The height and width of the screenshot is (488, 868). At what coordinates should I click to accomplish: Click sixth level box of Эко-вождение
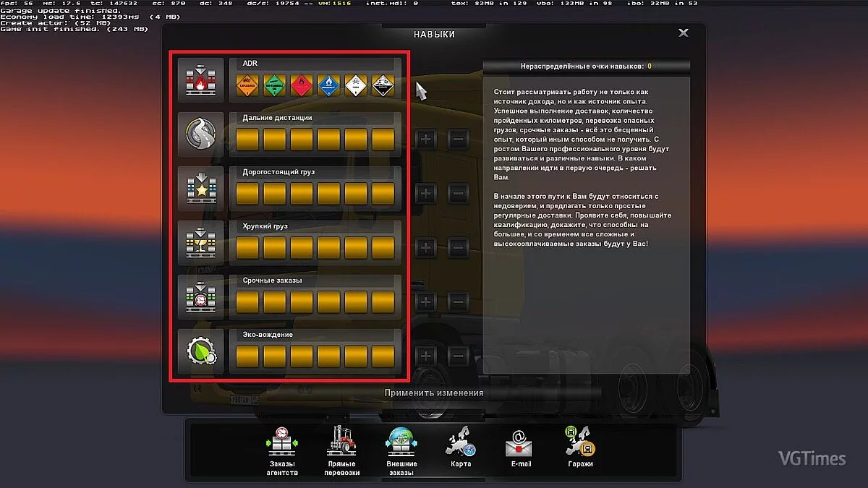(383, 356)
